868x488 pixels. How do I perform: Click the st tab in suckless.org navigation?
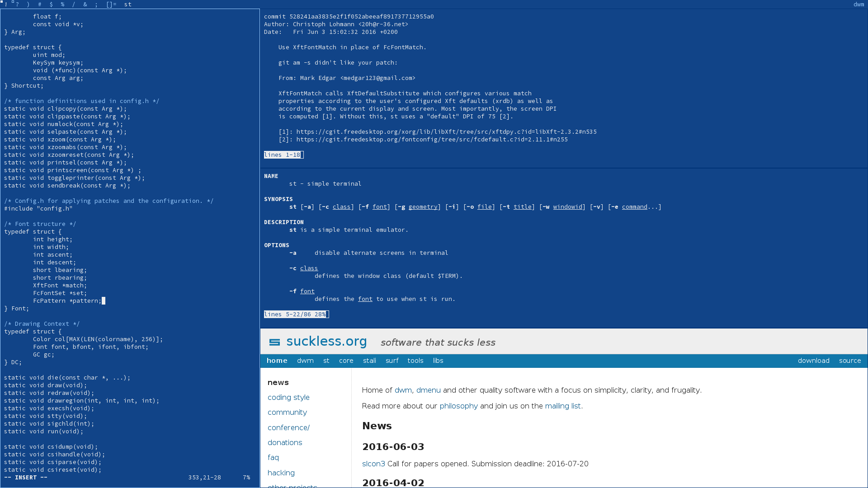[x=326, y=361]
